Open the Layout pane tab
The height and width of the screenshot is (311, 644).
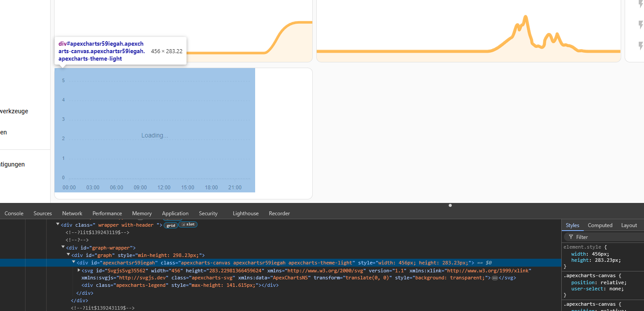[x=629, y=225]
